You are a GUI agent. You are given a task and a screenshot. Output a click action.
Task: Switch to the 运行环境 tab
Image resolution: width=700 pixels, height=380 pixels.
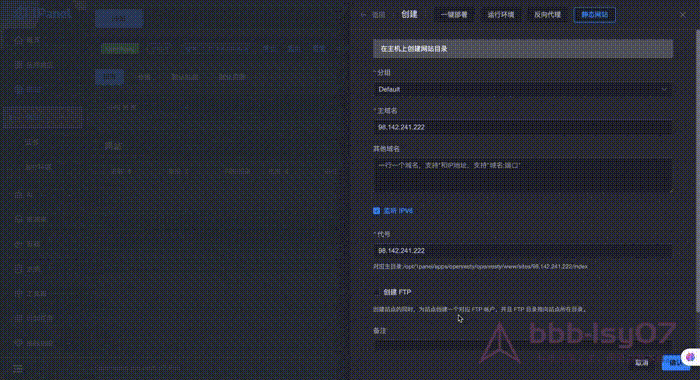click(x=501, y=15)
